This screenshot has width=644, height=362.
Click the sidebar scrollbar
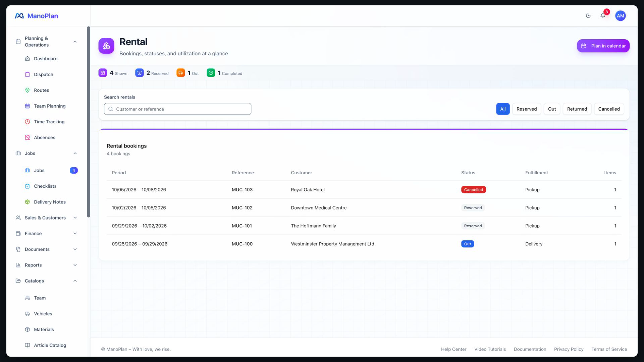coord(89,122)
